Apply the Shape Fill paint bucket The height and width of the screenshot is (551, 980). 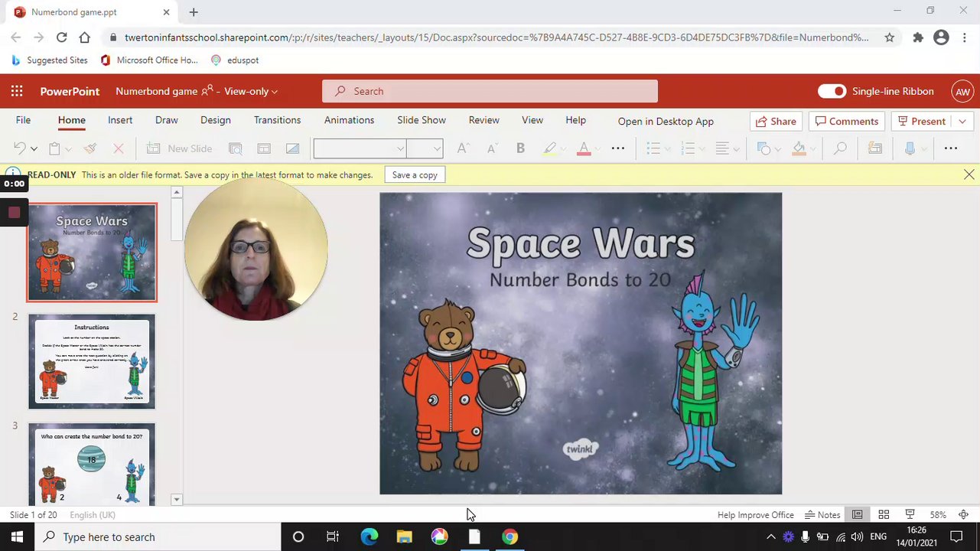click(x=799, y=148)
